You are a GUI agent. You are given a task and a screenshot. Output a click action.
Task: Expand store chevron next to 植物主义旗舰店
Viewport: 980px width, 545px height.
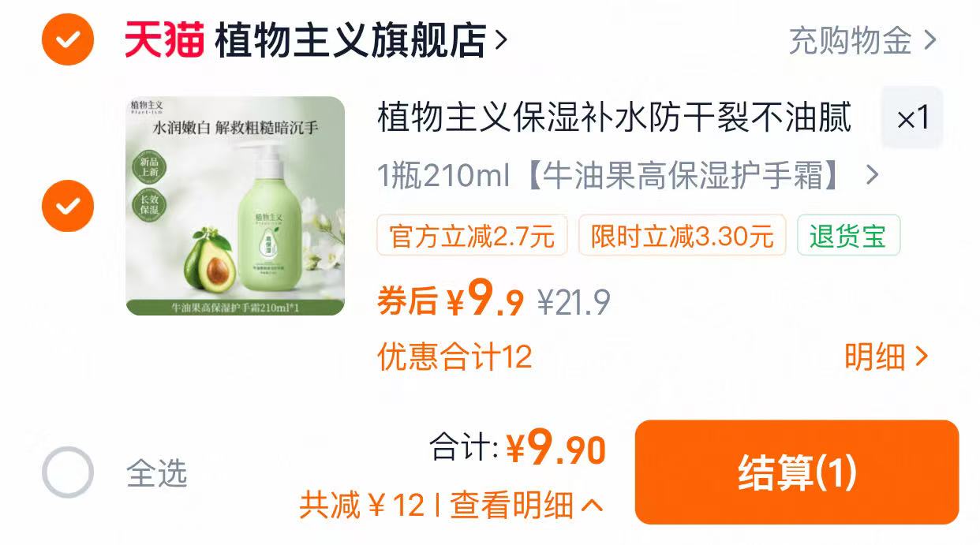[x=500, y=39]
